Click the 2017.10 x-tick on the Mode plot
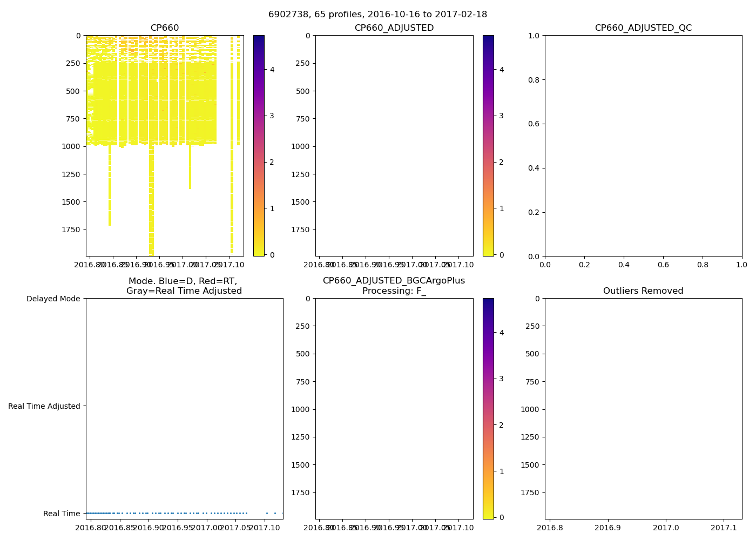 pos(265,527)
